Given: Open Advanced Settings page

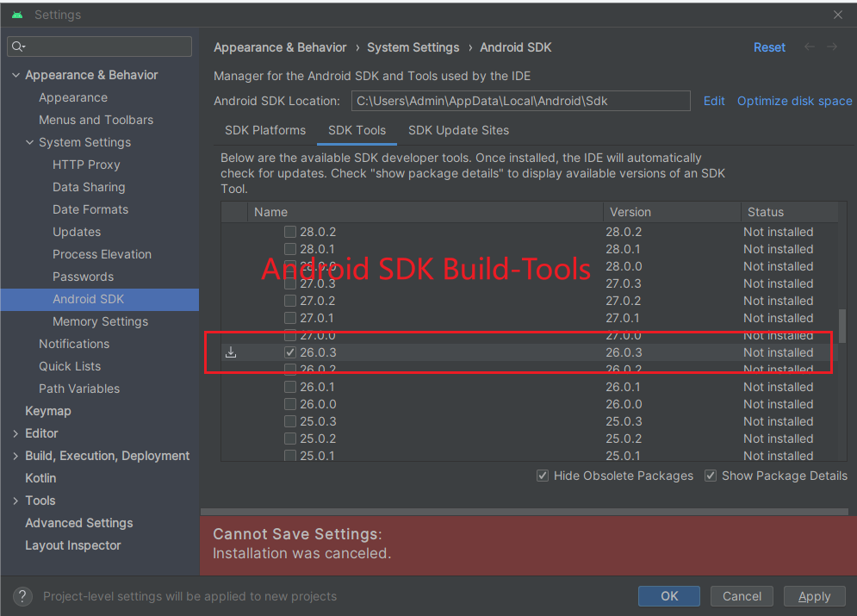Looking at the screenshot, I should pyautogui.click(x=79, y=523).
